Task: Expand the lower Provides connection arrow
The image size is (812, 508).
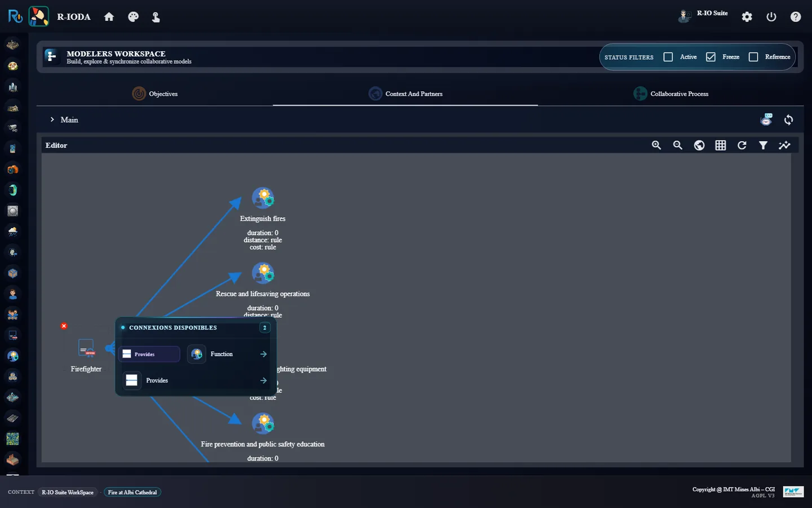Action: (x=263, y=380)
